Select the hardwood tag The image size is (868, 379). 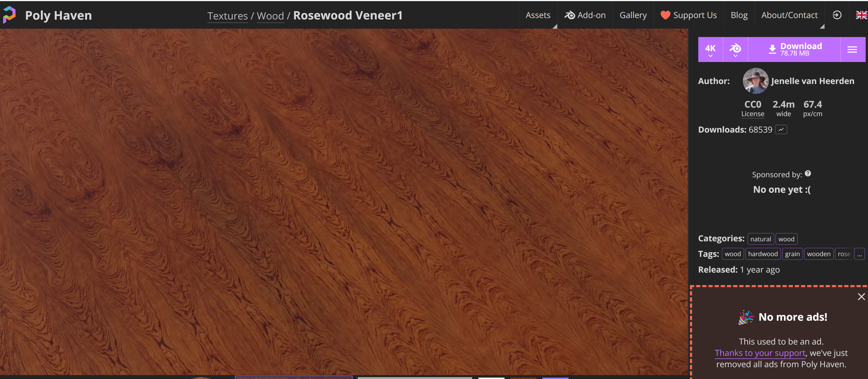[x=763, y=254]
